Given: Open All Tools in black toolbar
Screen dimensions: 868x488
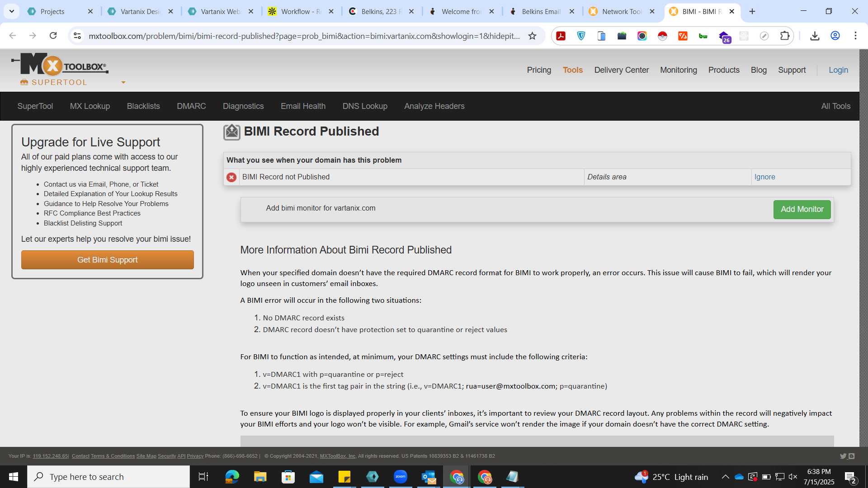Looking at the screenshot, I should (835, 106).
